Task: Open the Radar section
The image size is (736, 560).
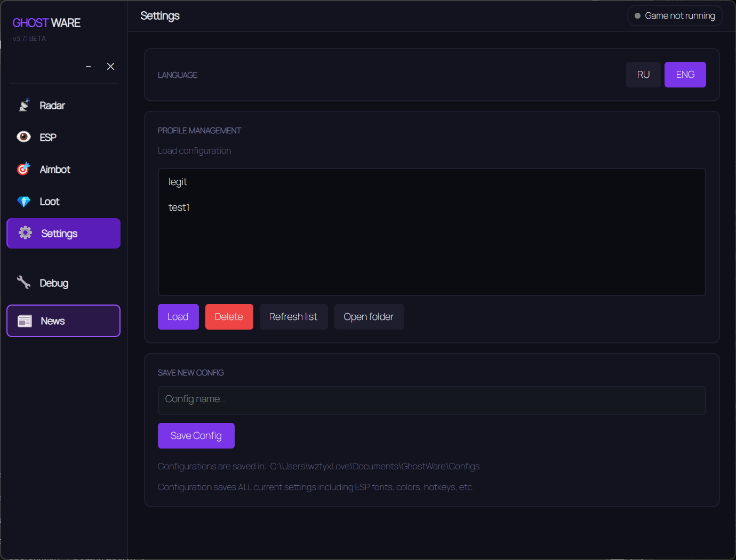Action: (63, 106)
